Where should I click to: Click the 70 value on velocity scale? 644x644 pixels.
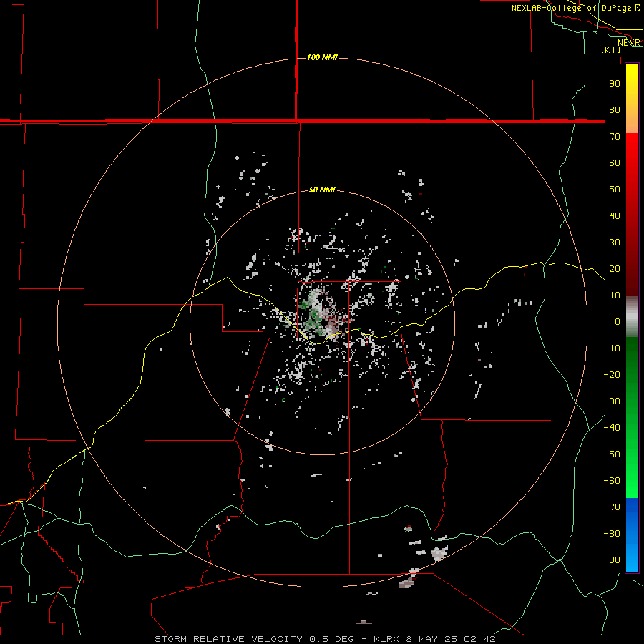(x=615, y=137)
